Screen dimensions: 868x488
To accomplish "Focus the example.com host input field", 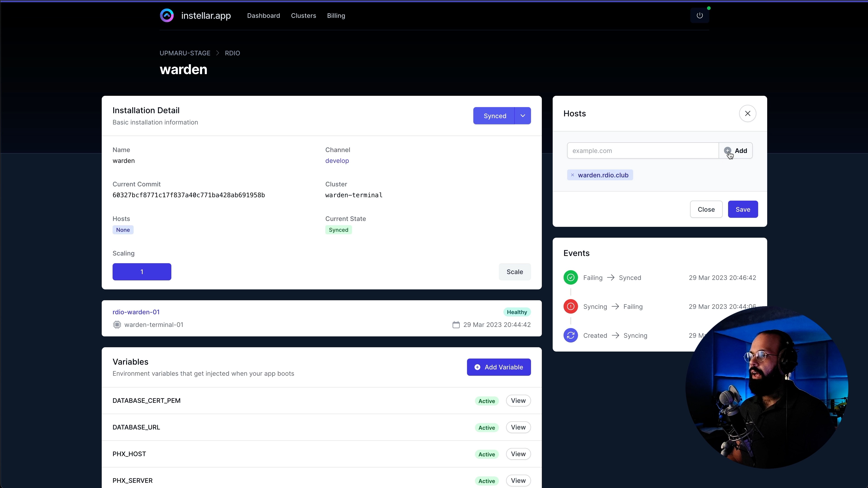I will pyautogui.click(x=643, y=150).
